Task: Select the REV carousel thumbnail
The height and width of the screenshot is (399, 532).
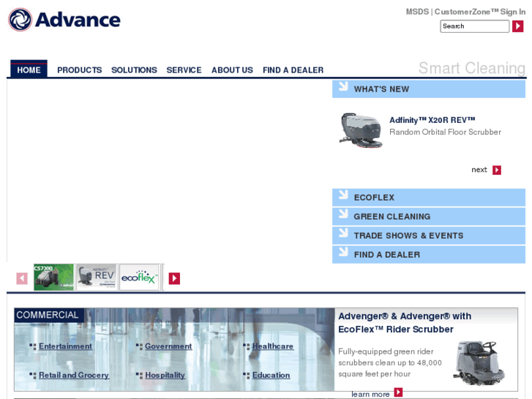Action: (x=97, y=277)
